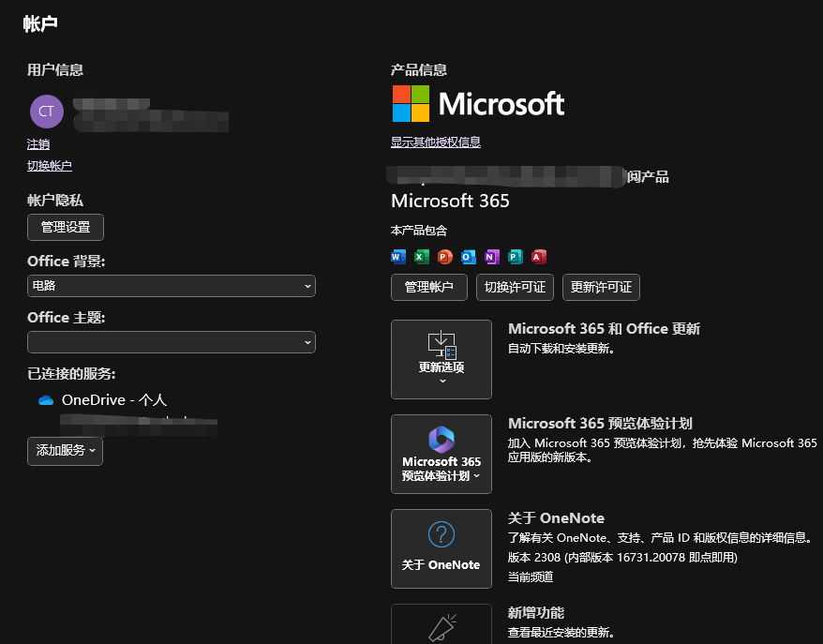
Task: Click the 已连接的服务 heading
Action: point(71,374)
